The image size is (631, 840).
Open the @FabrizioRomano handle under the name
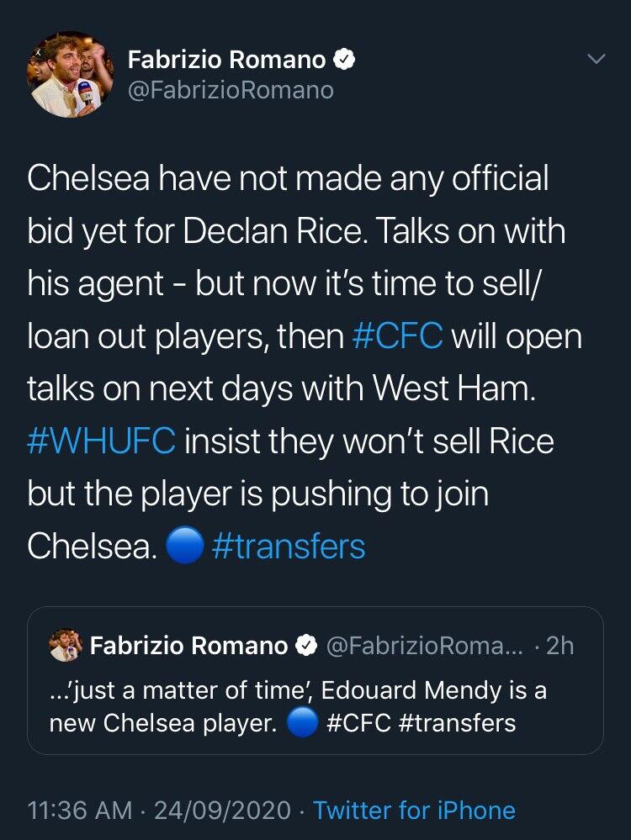[x=231, y=90]
